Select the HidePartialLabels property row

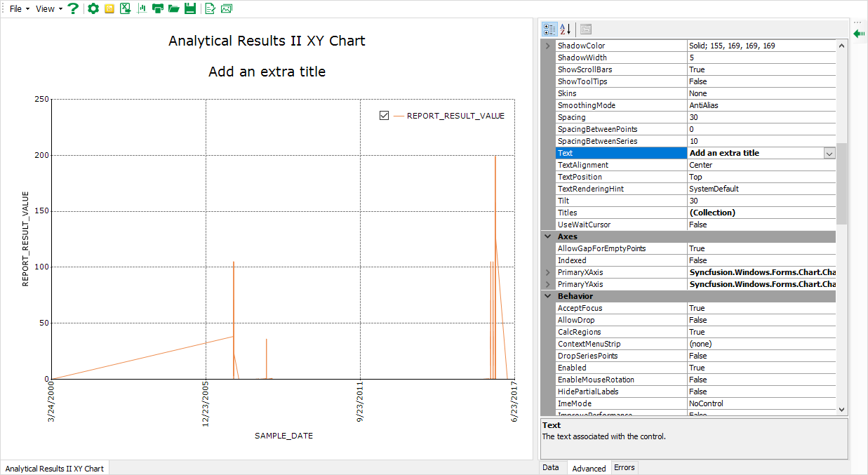695,392
